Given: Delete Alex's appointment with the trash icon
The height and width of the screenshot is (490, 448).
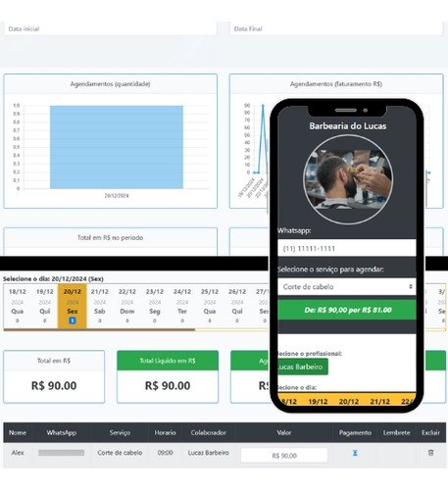Looking at the screenshot, I should 430,453.
